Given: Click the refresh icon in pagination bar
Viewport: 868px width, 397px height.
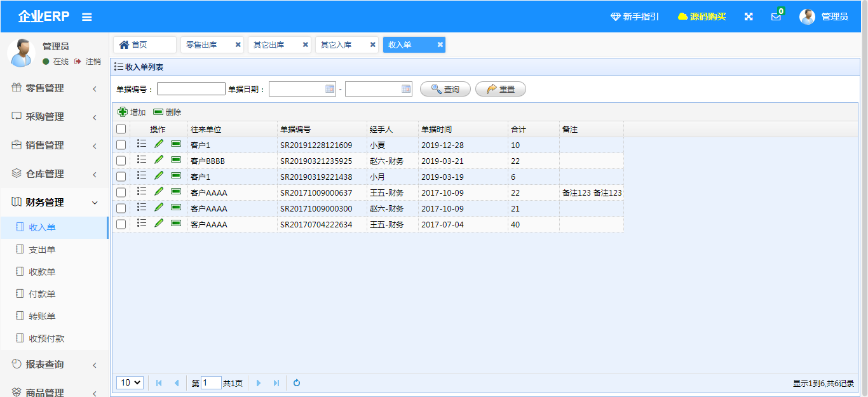Looking at the screenshot, I should click(x=296, y=382).
